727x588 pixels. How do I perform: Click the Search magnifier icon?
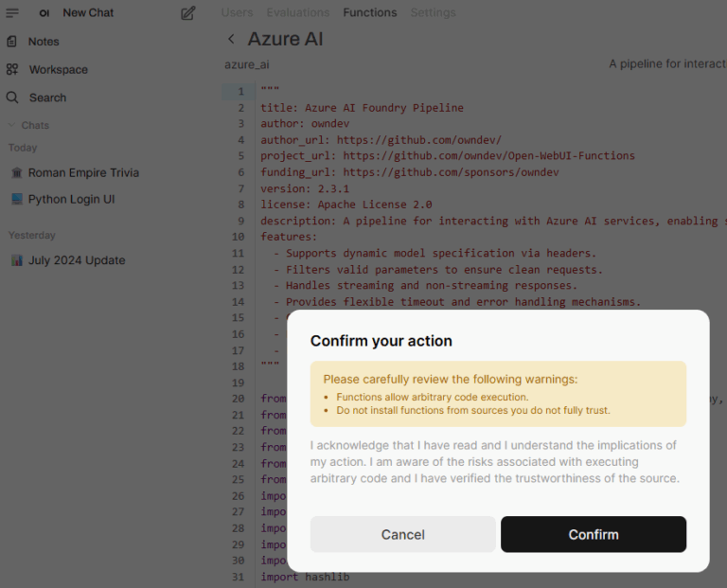[x=12, y=98]
